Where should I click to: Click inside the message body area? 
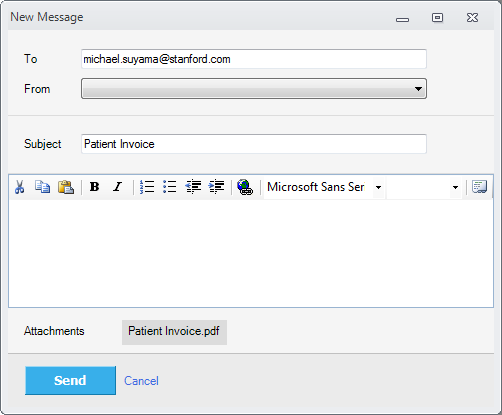[251, 253]
